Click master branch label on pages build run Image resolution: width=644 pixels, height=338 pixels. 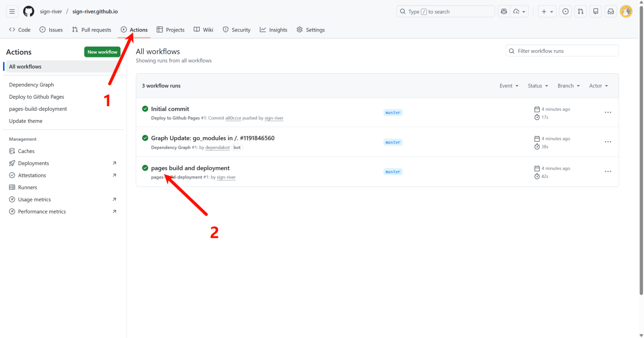(x=393, y=172)
